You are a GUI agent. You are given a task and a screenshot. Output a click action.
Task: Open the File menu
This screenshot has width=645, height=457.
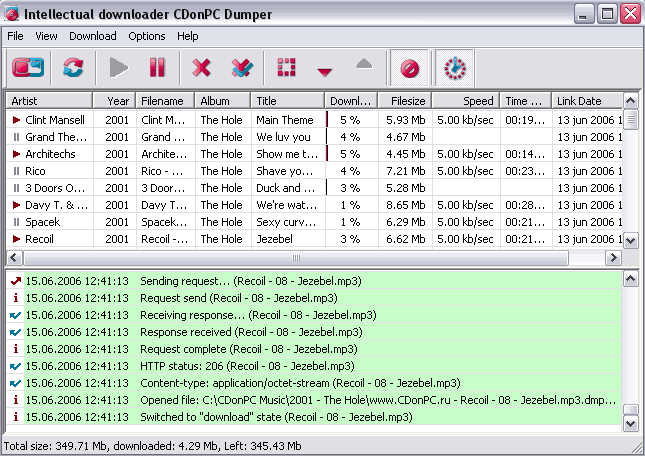tap(15, 36)
